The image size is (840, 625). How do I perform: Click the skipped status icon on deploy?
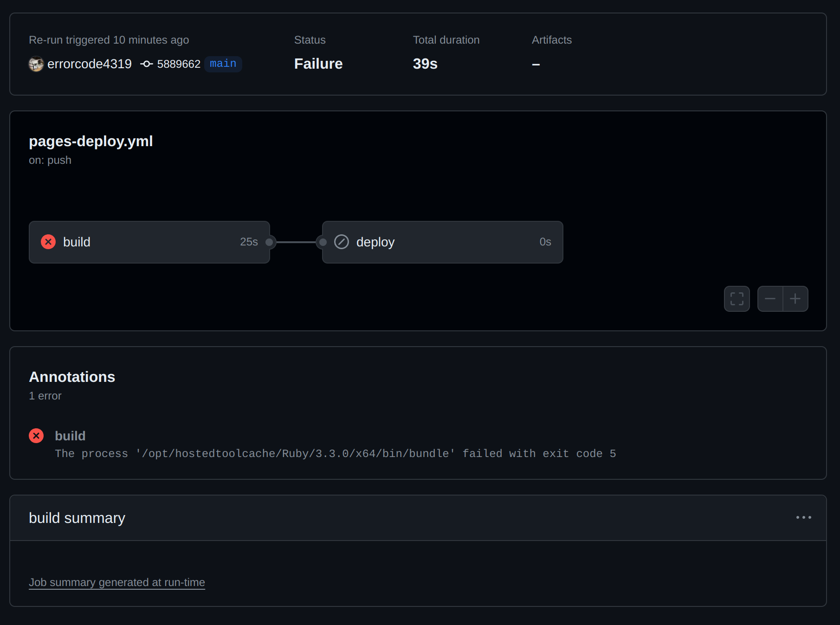(342, 242)
